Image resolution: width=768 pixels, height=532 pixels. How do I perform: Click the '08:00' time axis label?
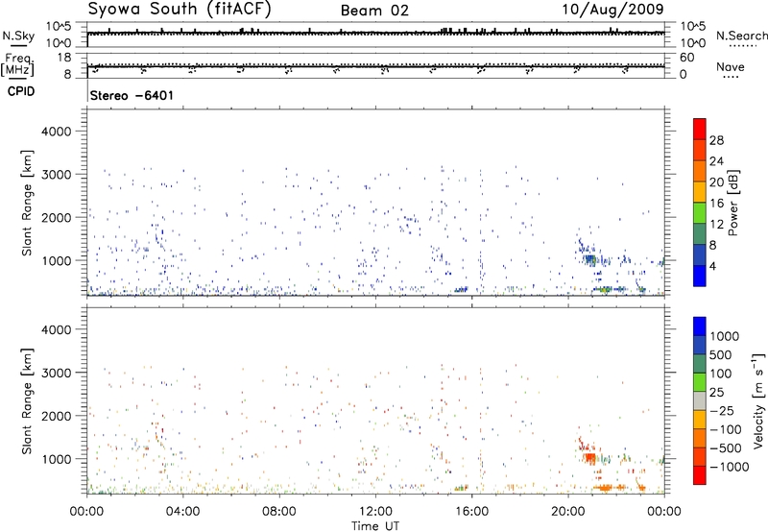pyautogui.click(x=279, y=512)
